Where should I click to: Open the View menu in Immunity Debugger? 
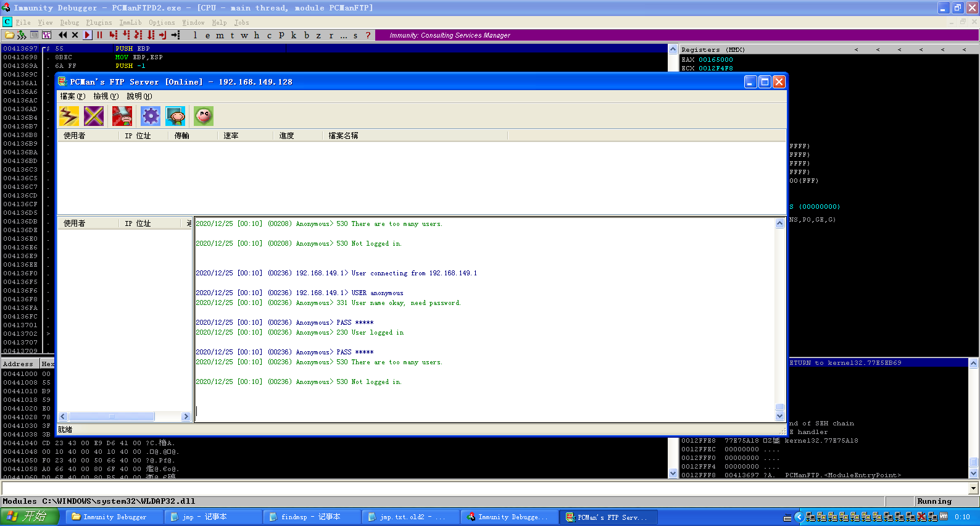pos(45,23)
